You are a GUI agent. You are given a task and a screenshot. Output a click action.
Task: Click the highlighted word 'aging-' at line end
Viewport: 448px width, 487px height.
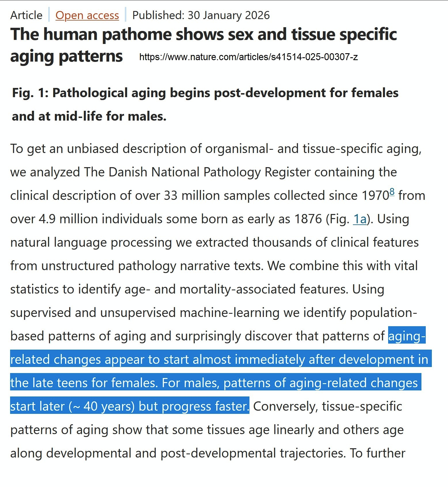(x=407, y=336)
